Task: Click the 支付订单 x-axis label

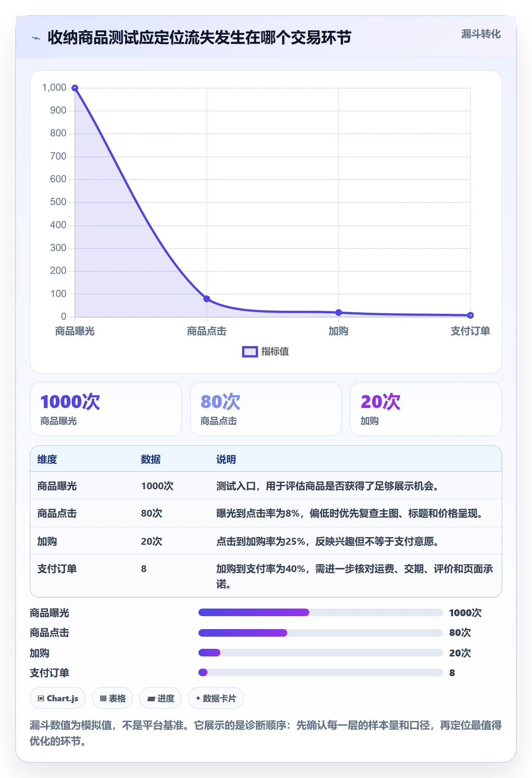Action: coord(470,331)
